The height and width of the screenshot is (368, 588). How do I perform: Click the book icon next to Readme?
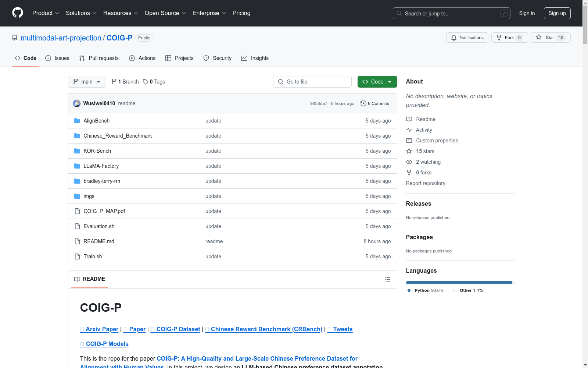pos(409,119)
